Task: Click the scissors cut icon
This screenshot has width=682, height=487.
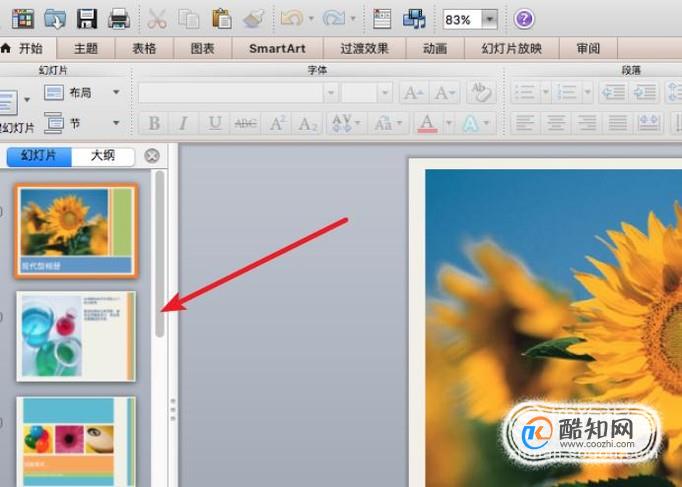Action: [157, 19]
